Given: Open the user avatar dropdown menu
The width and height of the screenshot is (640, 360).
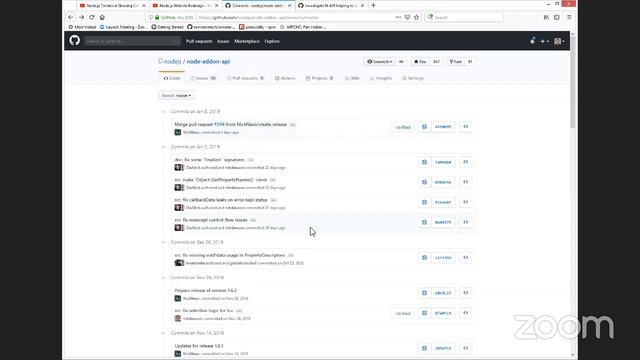Looking at the screenshot, I should click(559, 41).
